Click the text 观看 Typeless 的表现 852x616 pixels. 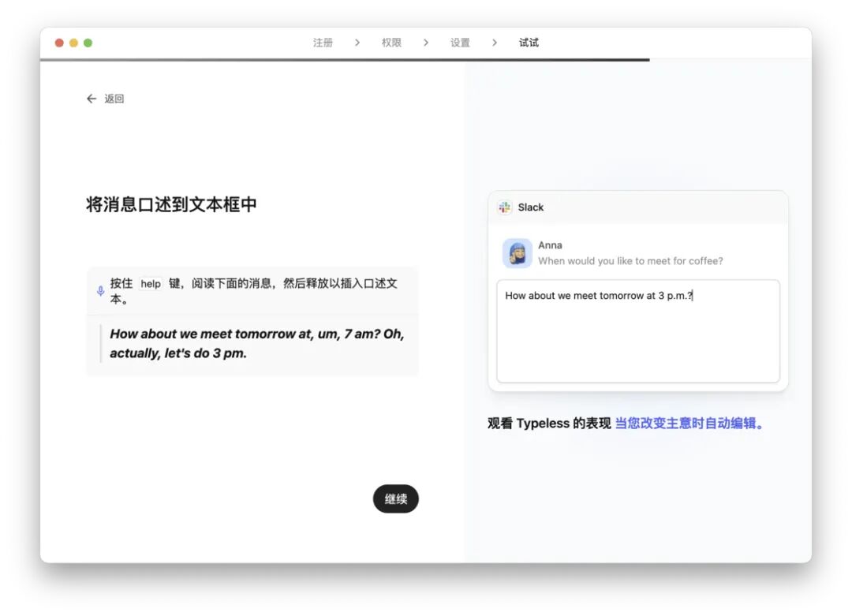click(549, 424)
